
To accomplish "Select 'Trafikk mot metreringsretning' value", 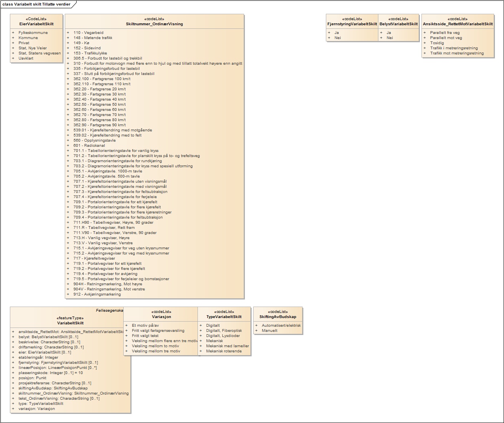I will [457, 53].
